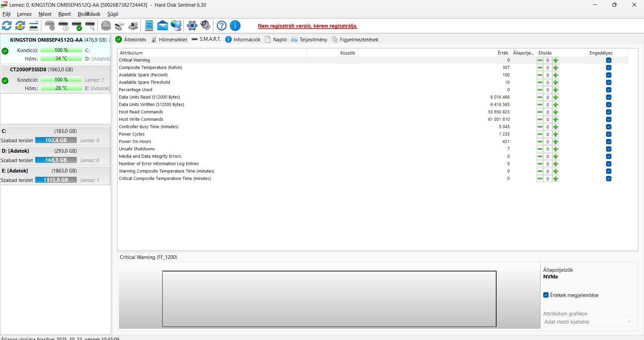Open settings with the gear icon

(x=192, y=26)
